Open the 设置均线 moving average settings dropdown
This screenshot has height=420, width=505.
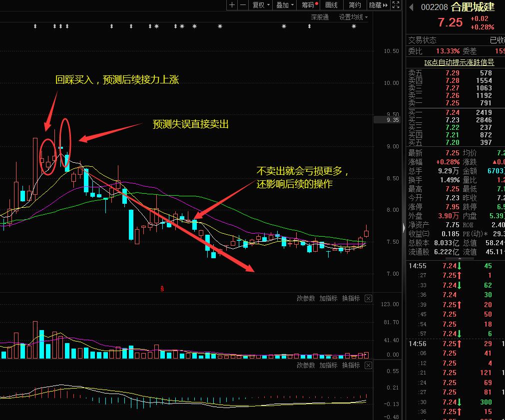coord(351,16)
